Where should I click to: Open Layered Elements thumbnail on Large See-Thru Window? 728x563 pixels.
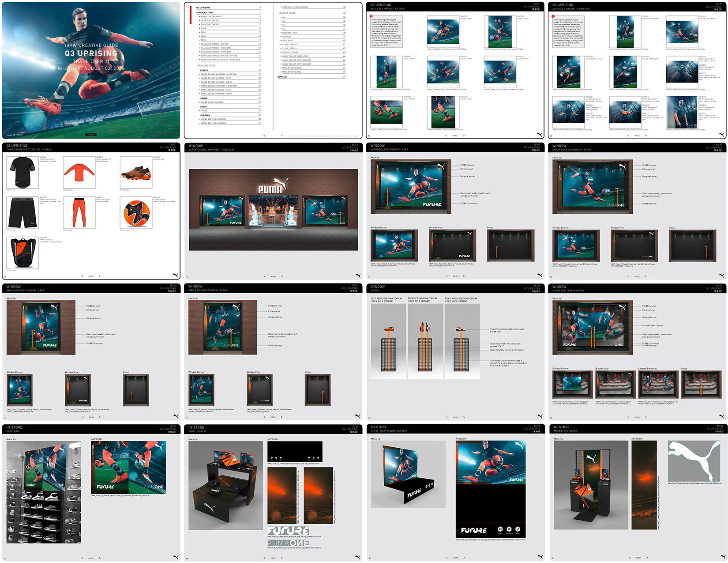(658, 385)
